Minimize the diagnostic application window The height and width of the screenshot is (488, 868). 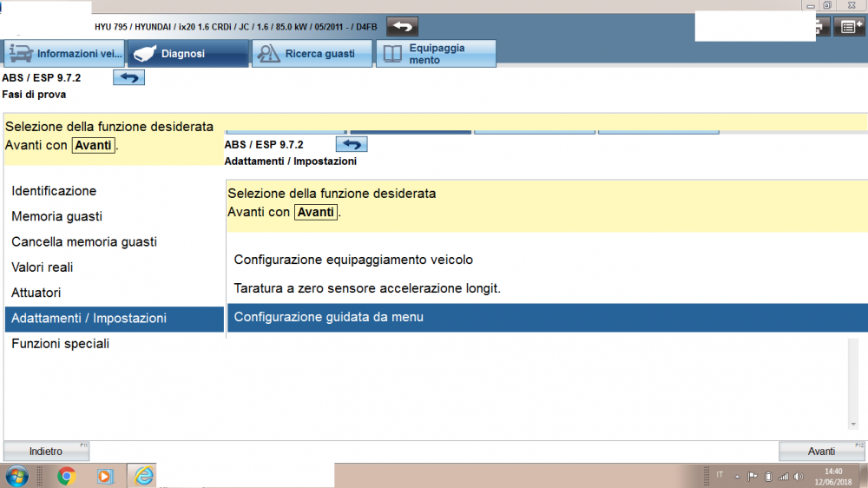[811, 5]
